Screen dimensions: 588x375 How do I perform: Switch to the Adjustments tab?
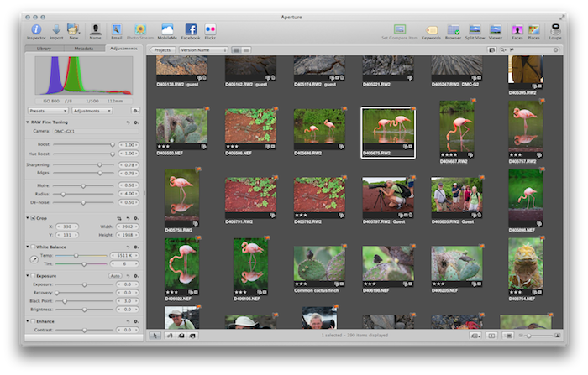click(123, 49)
